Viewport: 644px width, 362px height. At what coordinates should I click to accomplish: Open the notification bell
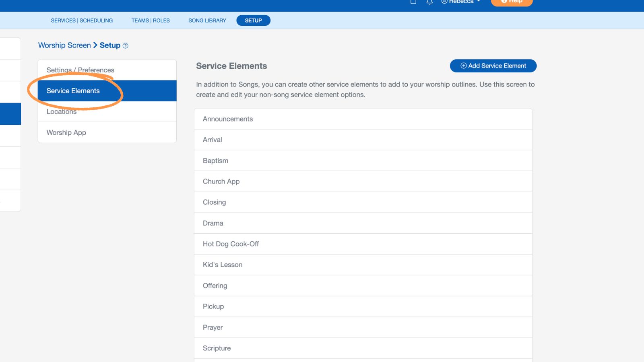[x=429, y=2]
